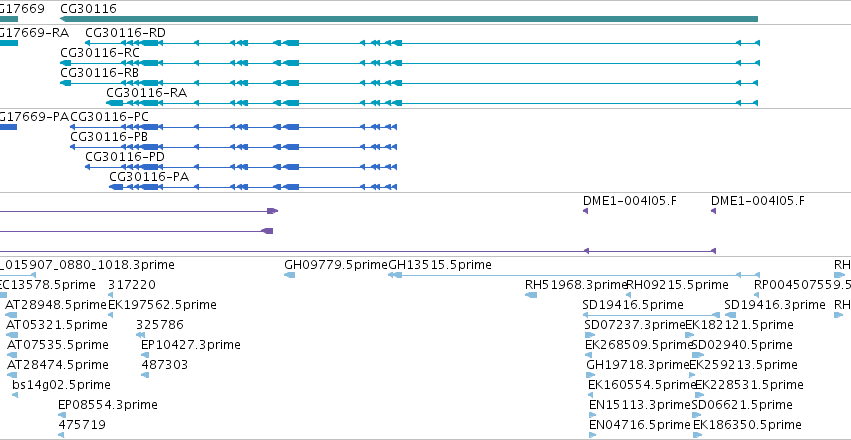Select the EK182121.5prime label
The image size is (851, 440).
tap(740, 325)
